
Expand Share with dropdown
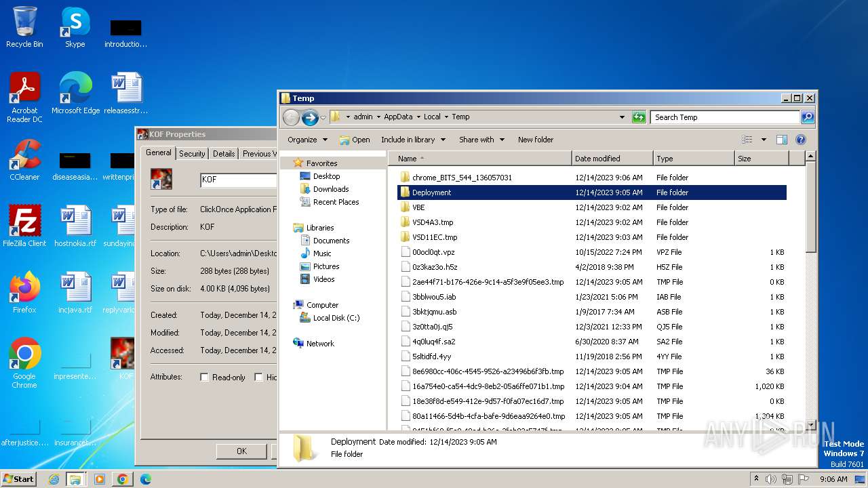[481, 140]
